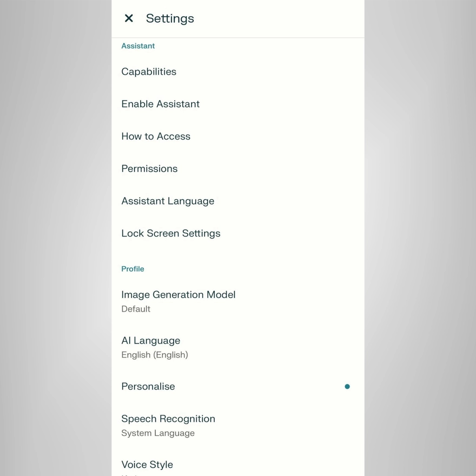The width and height of the screenshot is (476, 476).
Task: Open the Personalise settings
Action: [x=148, y=386]
